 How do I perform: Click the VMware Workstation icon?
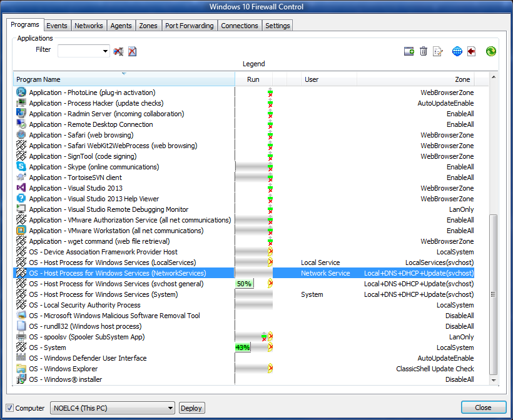click(x=21, y=231)
